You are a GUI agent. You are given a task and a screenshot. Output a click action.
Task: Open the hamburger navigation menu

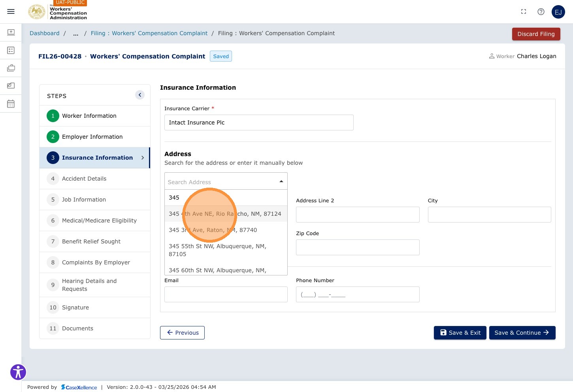[x=11, y=11]
